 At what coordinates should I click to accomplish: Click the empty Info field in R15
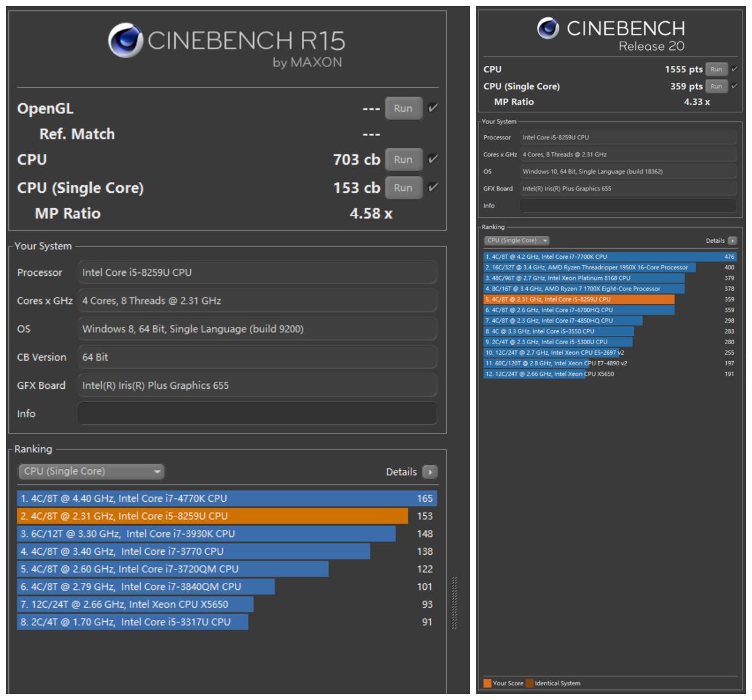click(258, 414)
